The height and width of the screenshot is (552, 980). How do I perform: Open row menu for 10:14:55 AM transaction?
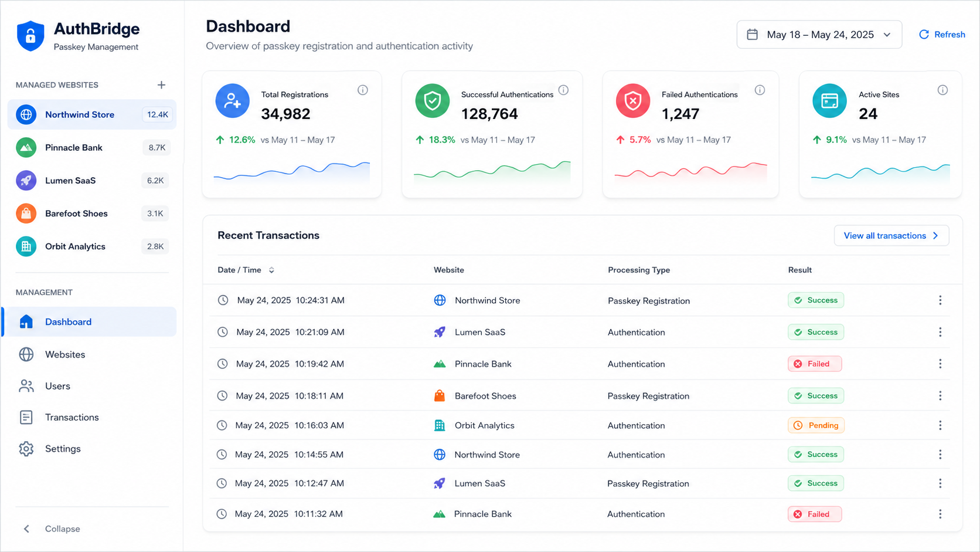click(940, 455)
